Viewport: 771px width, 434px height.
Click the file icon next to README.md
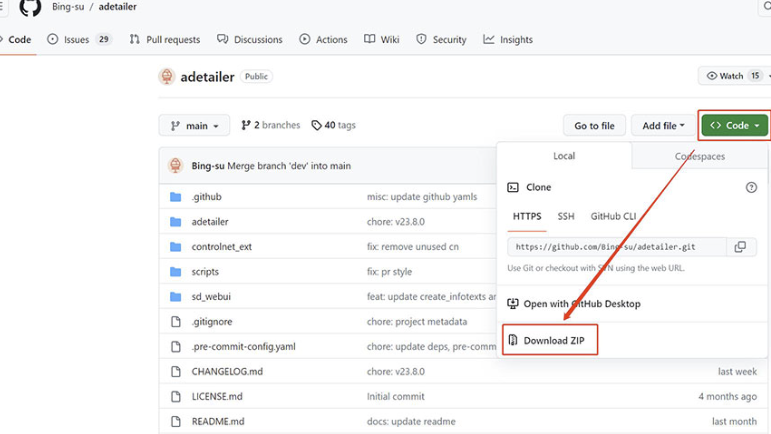[176, 422]
